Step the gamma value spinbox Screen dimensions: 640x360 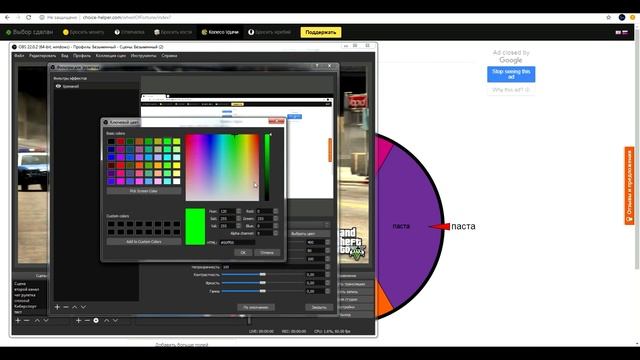pyautogui.click(x=327, y=291)
